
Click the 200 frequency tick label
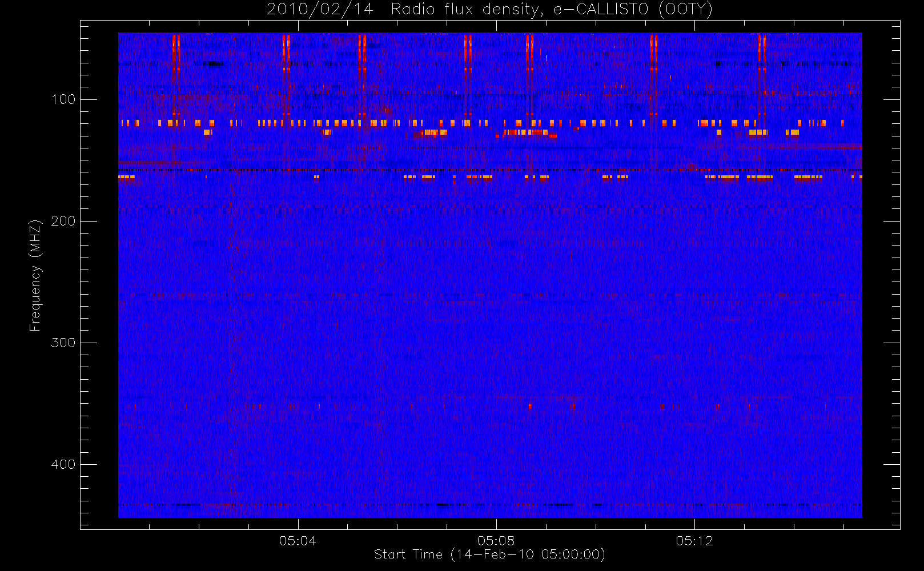(63, 221)
